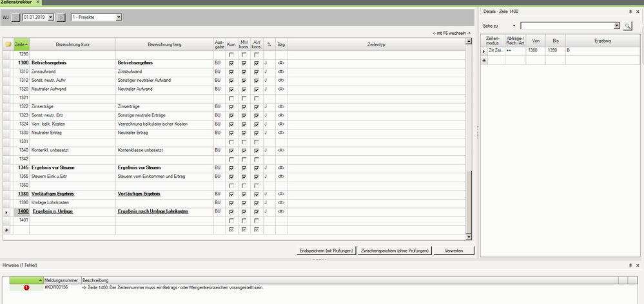Toggle MW kons. checkbox for Betriebsergebnis row
The image size is (644, 304).
(x=244, y=64)
